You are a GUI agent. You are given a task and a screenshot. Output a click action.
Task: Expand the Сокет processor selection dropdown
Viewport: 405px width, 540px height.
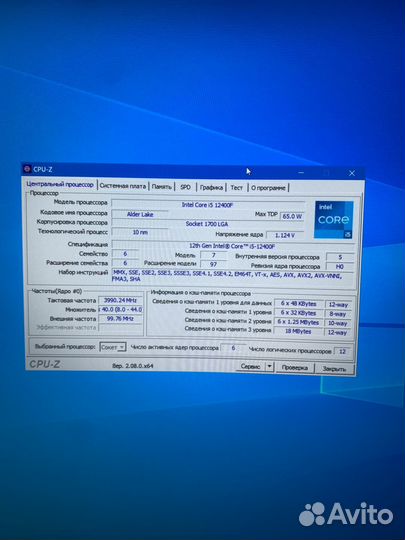tap(113, 347)
